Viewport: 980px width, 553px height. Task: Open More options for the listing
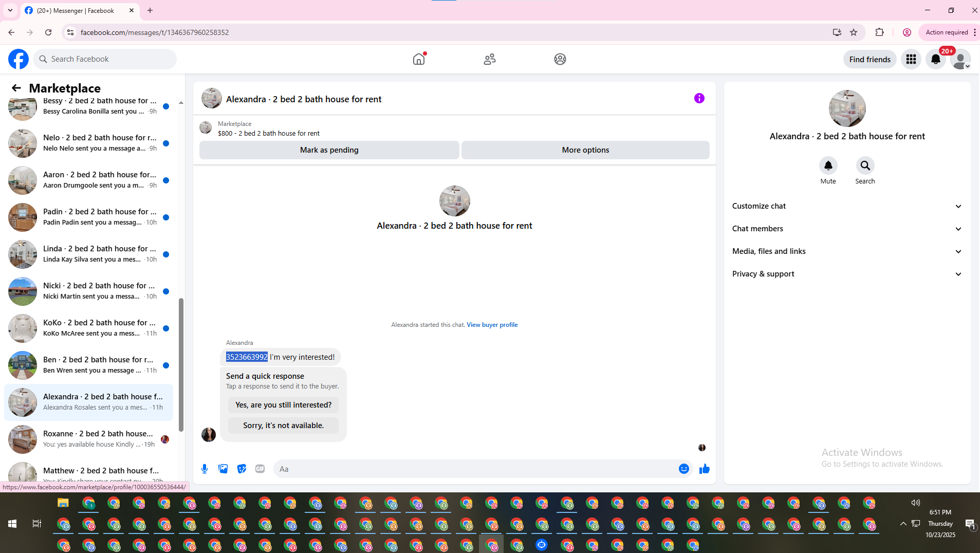[x=585, y=150]
